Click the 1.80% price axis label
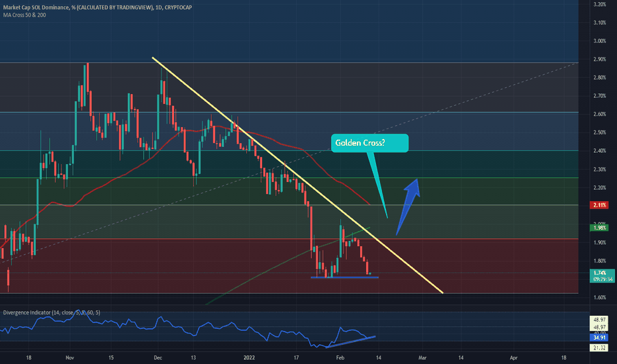The width and height of the screenshot is (617, 364). [600, 261]
